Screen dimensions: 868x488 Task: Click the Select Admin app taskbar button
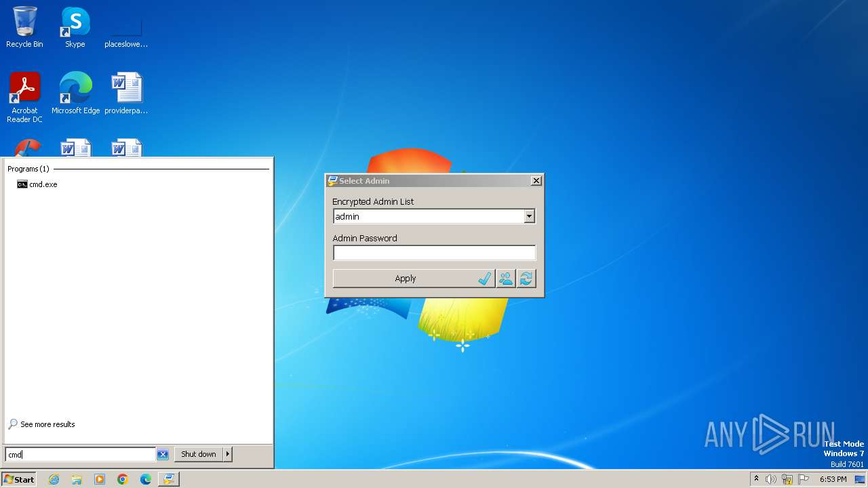click(168, 479)
